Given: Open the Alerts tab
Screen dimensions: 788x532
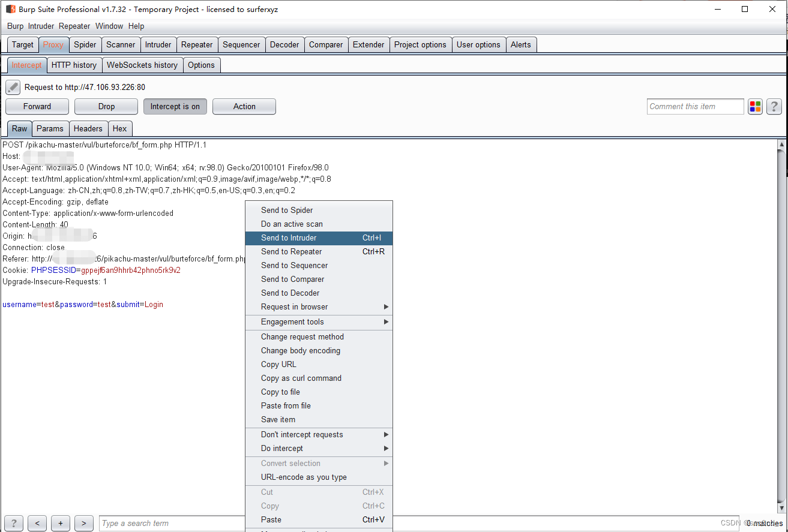Looking at the screenshot, I should pyautogui.click(x=521, y=44).
